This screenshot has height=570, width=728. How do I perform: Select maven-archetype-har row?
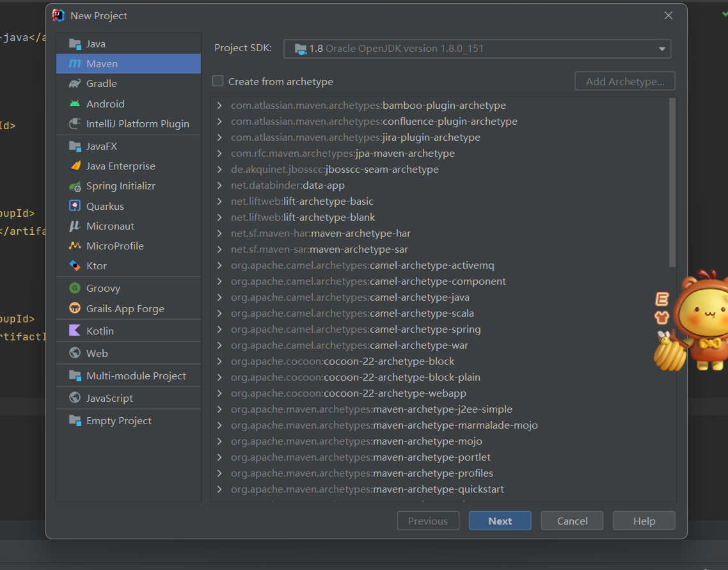[439, 234]
